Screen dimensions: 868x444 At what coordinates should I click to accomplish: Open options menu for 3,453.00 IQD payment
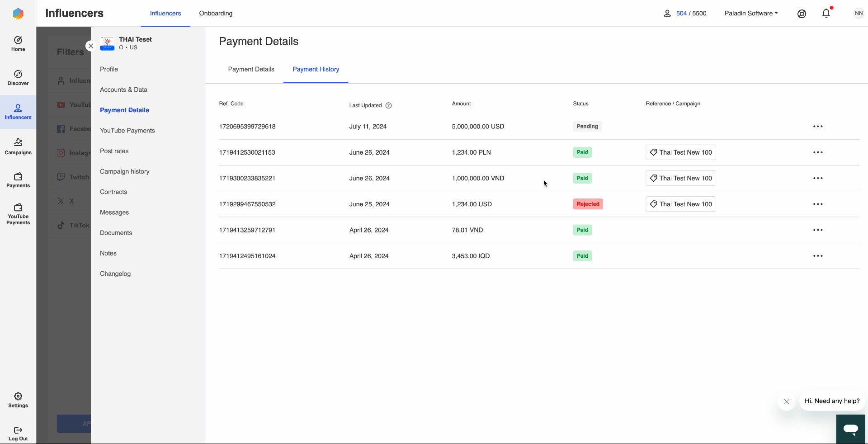tap(818, 256)
